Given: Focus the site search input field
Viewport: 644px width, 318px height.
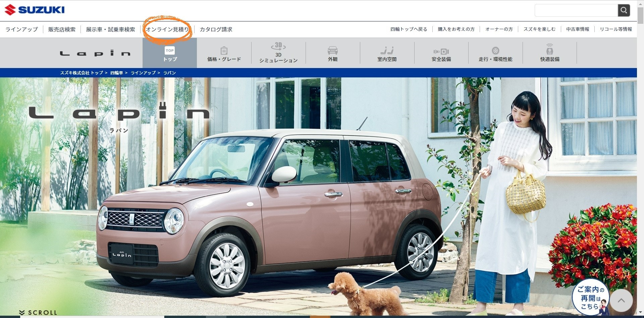Looking at the screenshot, I should click(576, 10).
